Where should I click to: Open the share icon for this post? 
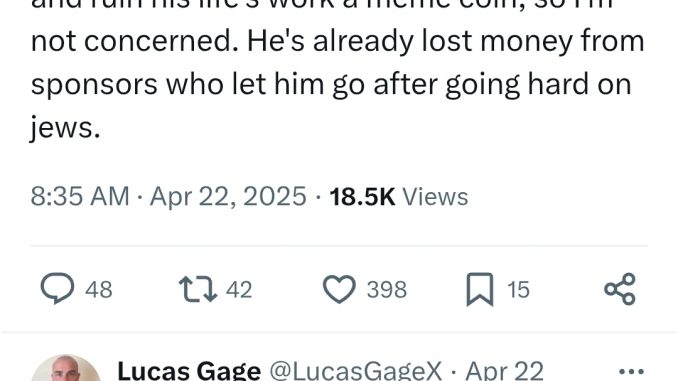tap(620, 289)
